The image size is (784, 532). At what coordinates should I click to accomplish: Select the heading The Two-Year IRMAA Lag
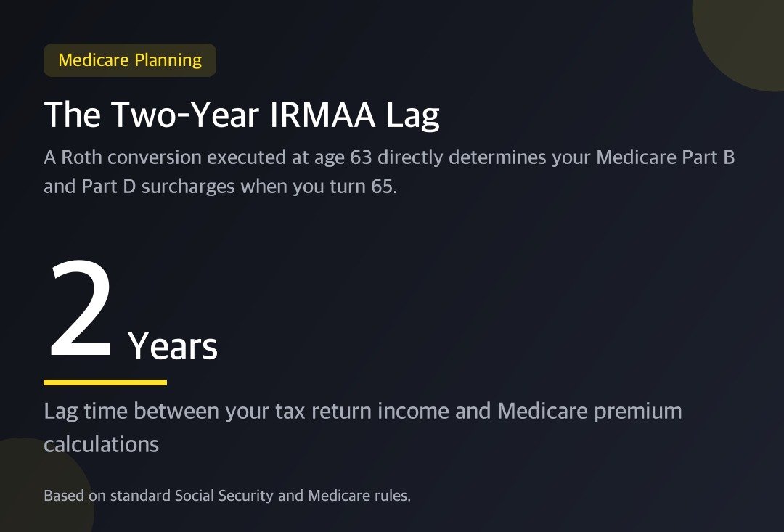(242, 115)
